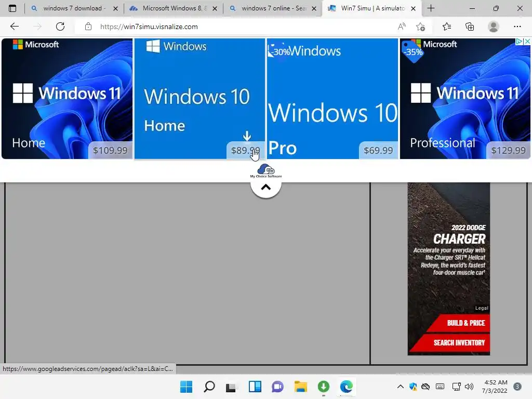Open Task View on taskbar

(231, 387)
